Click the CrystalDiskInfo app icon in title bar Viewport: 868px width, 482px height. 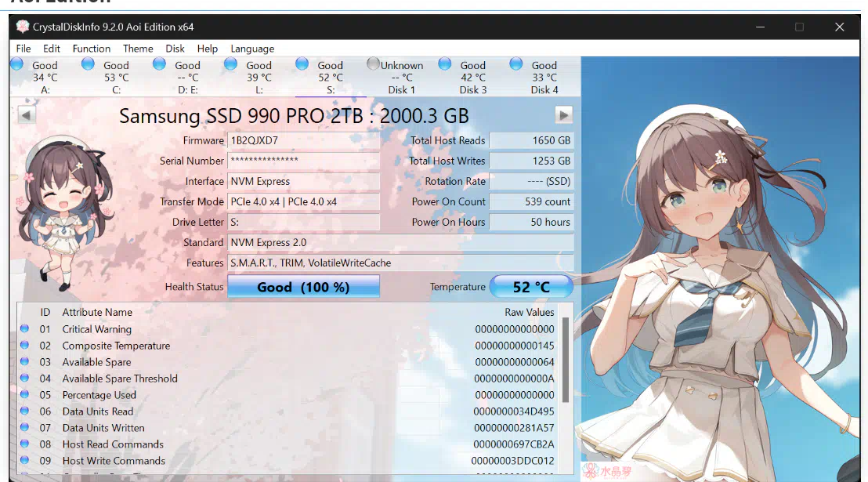(23, 27)
